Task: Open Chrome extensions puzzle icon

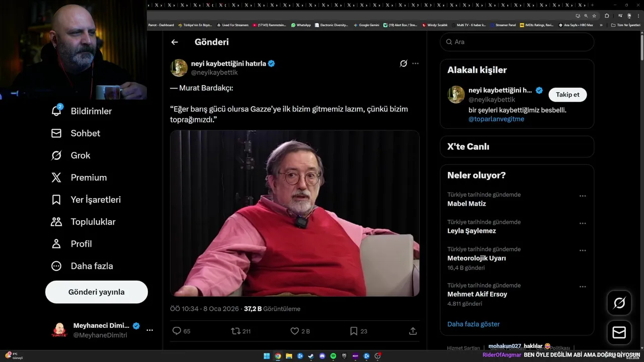Action: [x=607, y=16]
